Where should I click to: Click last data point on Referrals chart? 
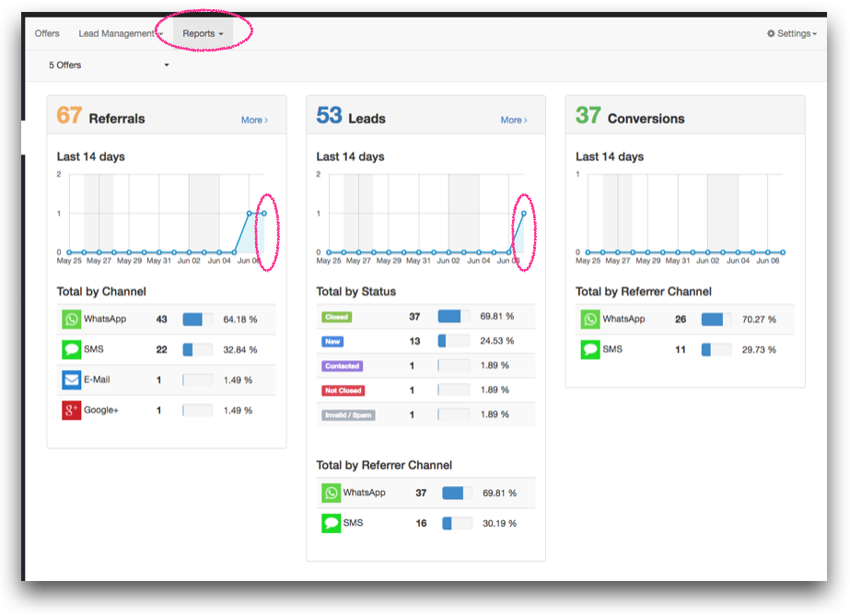tap(264, 214)
